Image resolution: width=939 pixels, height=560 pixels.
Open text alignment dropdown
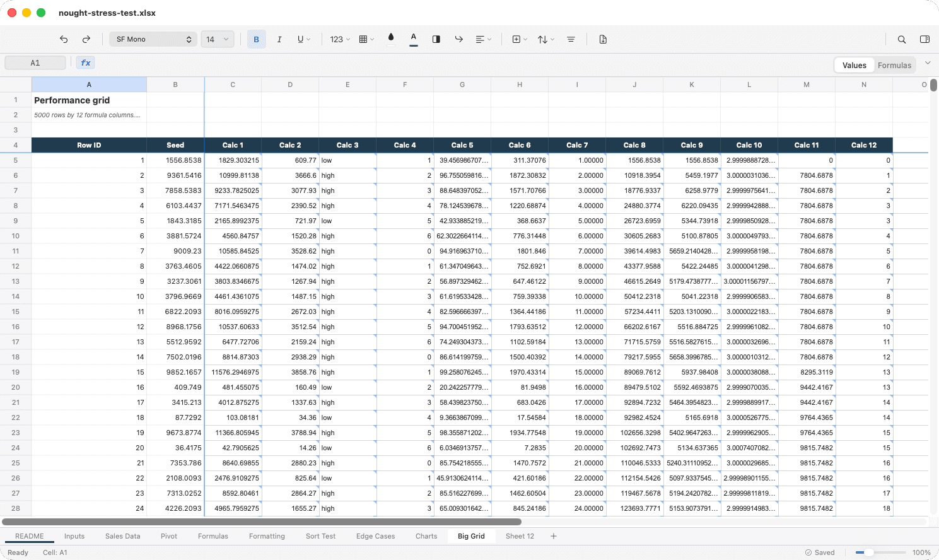(483, 39)
